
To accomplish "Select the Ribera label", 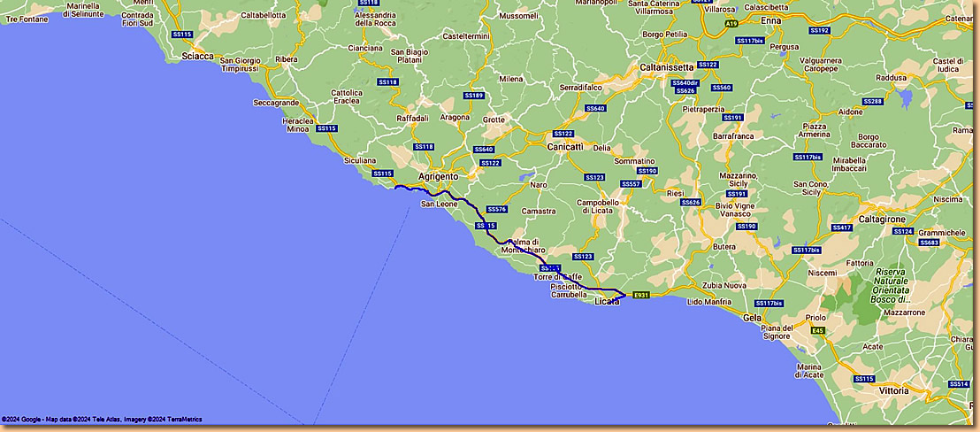I will 287,59.
